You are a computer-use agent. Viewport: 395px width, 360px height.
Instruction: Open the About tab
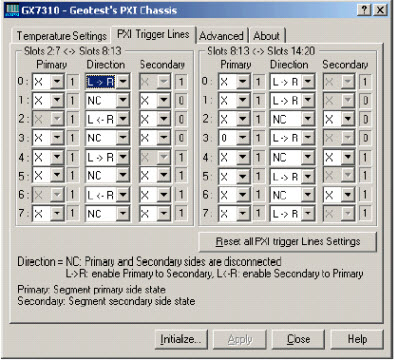tap(267, 36)
